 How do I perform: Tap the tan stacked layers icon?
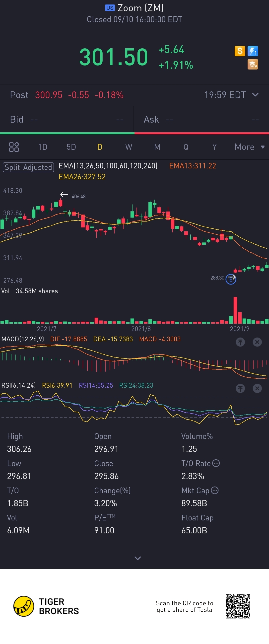(253, 64)
